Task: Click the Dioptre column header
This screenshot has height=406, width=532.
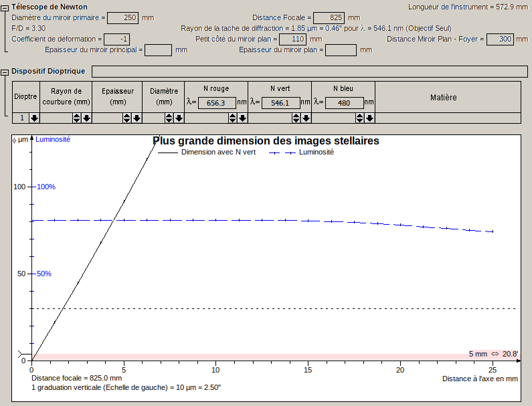Action: 26,97
